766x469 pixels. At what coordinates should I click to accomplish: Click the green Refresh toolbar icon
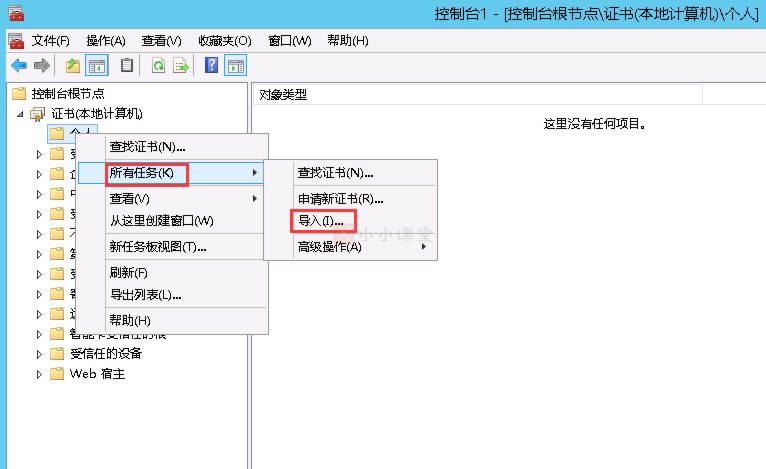[x=158, y=65]
